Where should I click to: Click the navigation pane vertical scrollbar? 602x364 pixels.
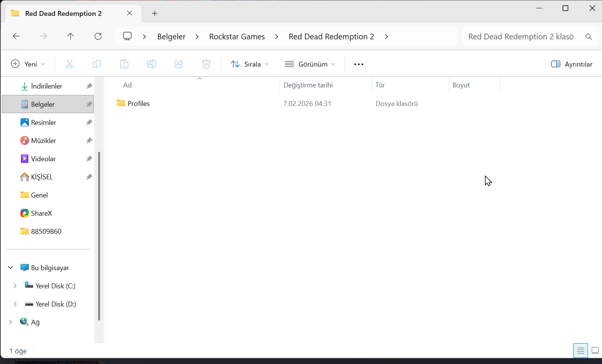click(99, 236)
